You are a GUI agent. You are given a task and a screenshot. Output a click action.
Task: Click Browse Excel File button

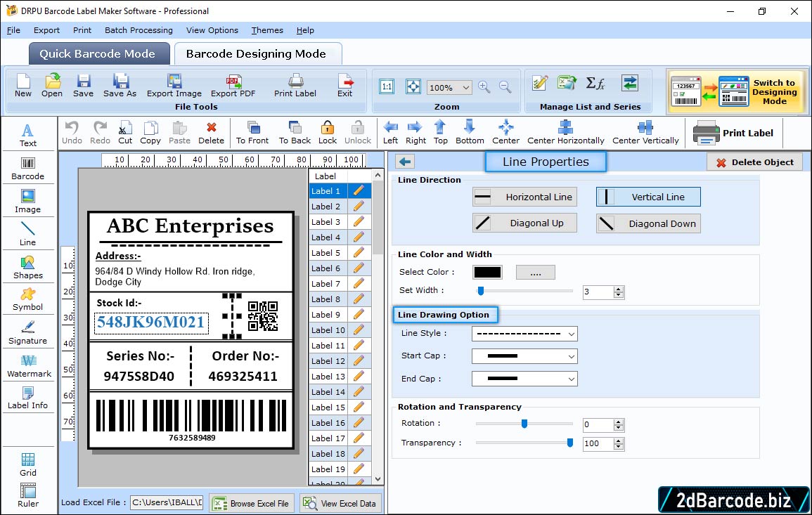(252, 503)
